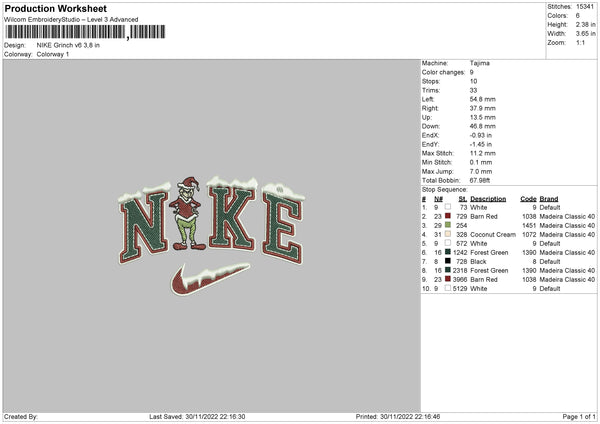This screenshot has width=600, height=424.
Task: Click the EndX value '-0.93 in'
Action: click(481, 135)
